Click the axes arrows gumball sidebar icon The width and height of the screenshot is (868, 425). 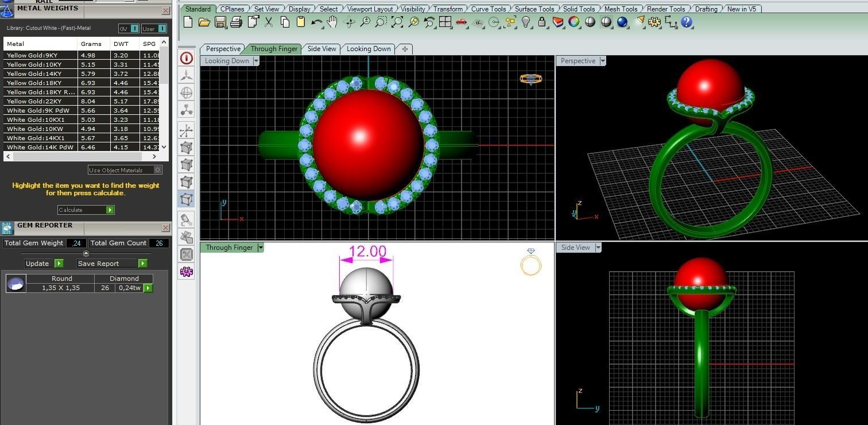(x=186, y=130)
